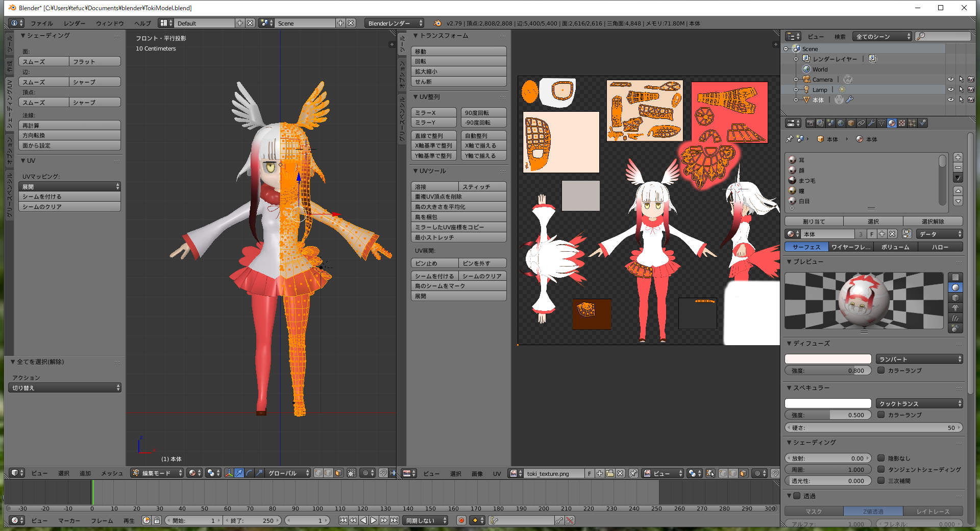
Task: Open the ヘルプ menu
Action: click(142, 23)
